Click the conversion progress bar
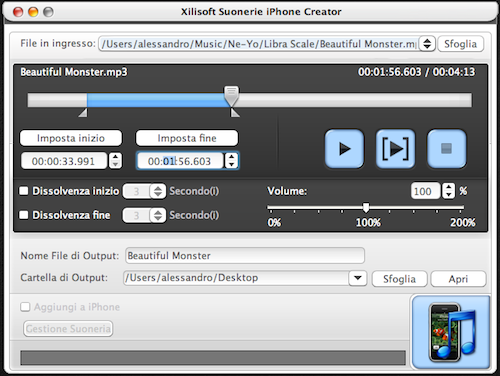This screenshot has width=500, height=376. pyautogui.click(x=213, y=357)
